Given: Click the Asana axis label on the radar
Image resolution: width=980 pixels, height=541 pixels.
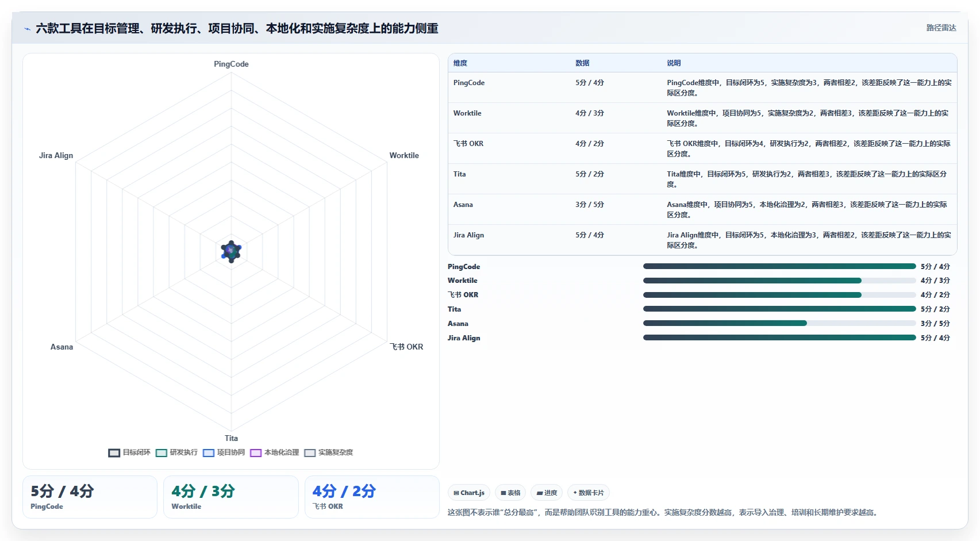Looking at the screenshot, I should (62, 347).
